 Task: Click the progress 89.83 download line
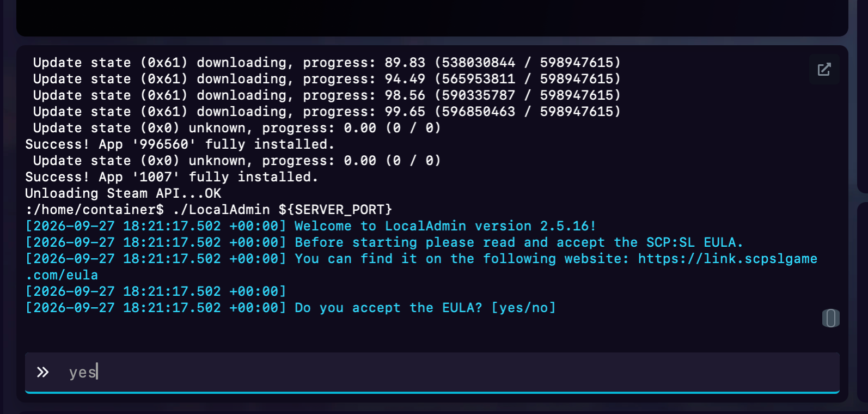[x=327, y=63]
